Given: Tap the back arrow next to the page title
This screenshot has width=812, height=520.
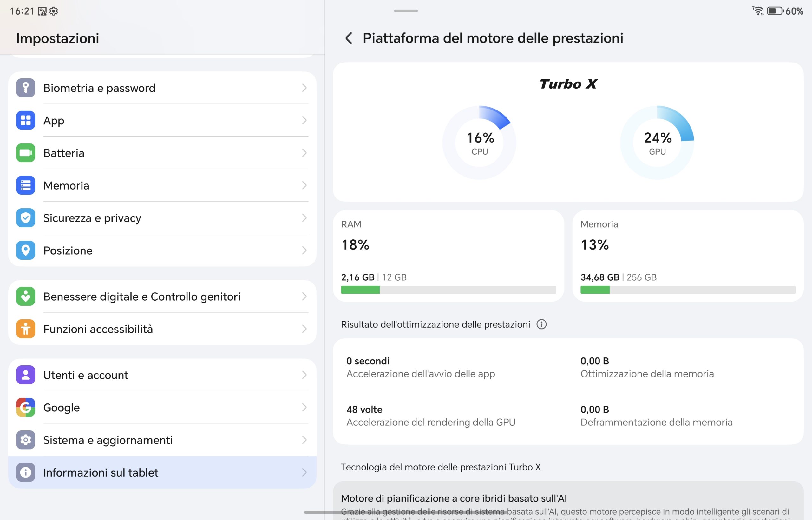Looking at the screenshot, I should (x=349, y=38).
